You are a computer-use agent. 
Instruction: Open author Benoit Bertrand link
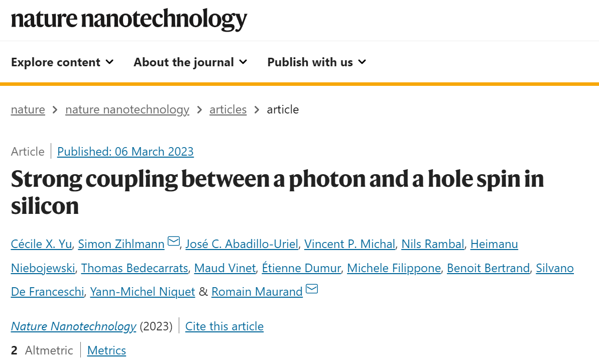click(x=488, y=268)
